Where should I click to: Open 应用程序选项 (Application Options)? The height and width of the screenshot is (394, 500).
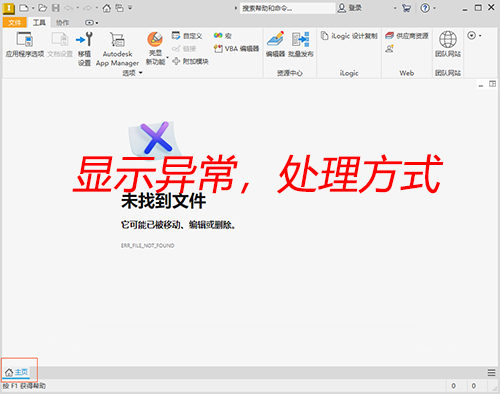25,44
